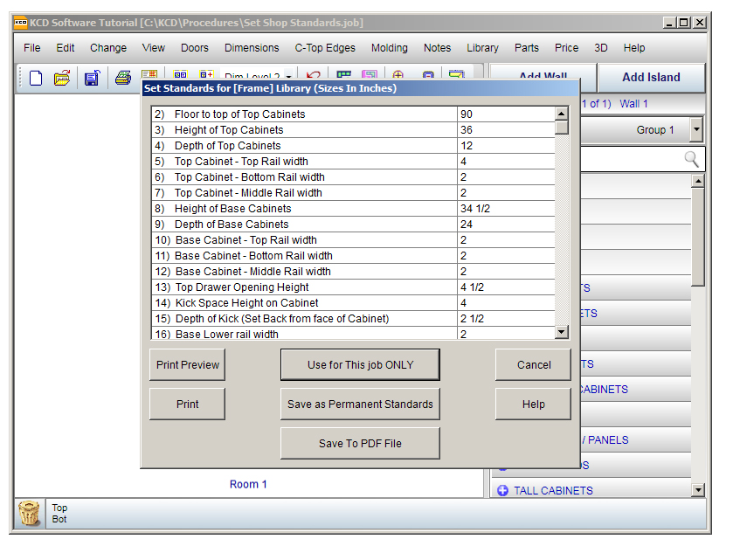Open the Help menu
Viewport: 733px width, 560px height.
tap(634, 48)
